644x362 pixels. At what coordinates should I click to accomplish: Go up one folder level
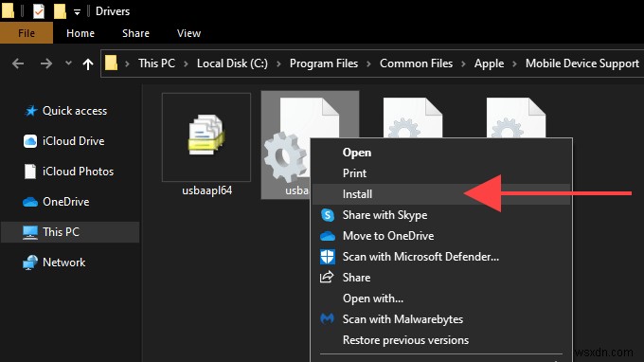pyautogui.click(x=87, y=63)
